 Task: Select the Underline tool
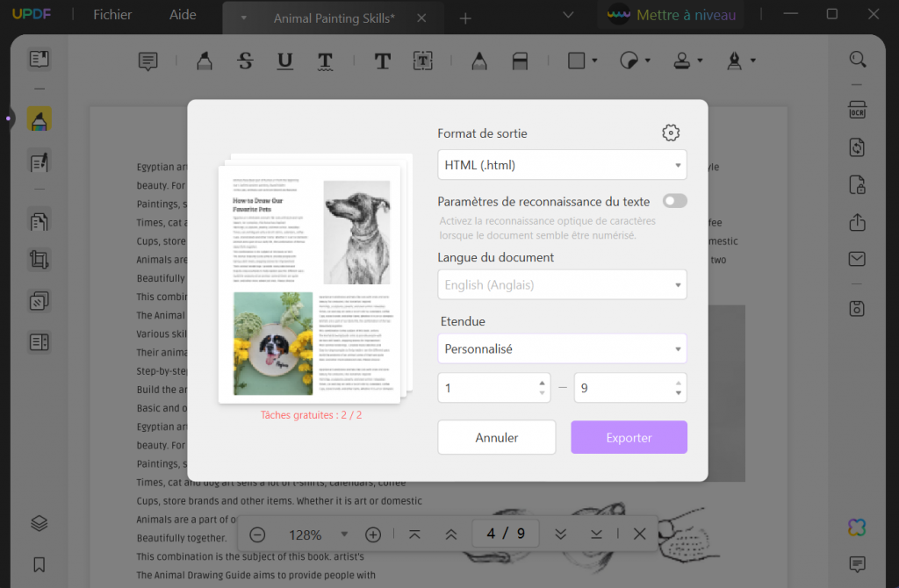pyautogui.click(x=285, y=61)
